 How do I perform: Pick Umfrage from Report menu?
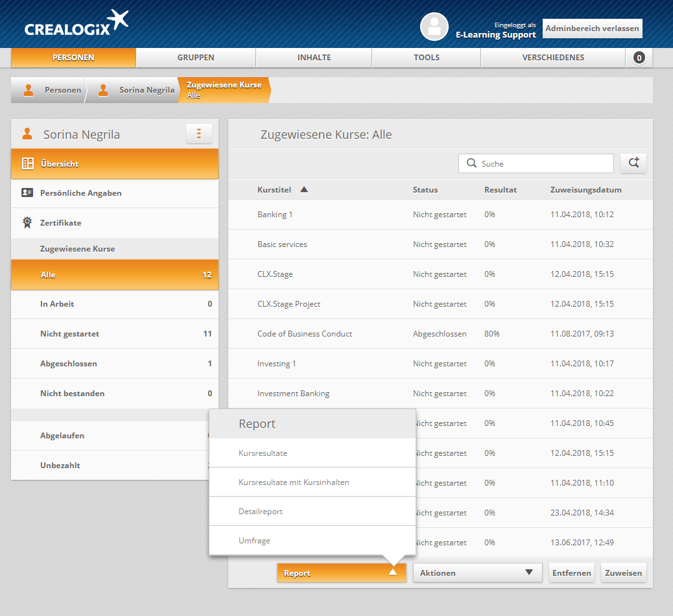254,541
